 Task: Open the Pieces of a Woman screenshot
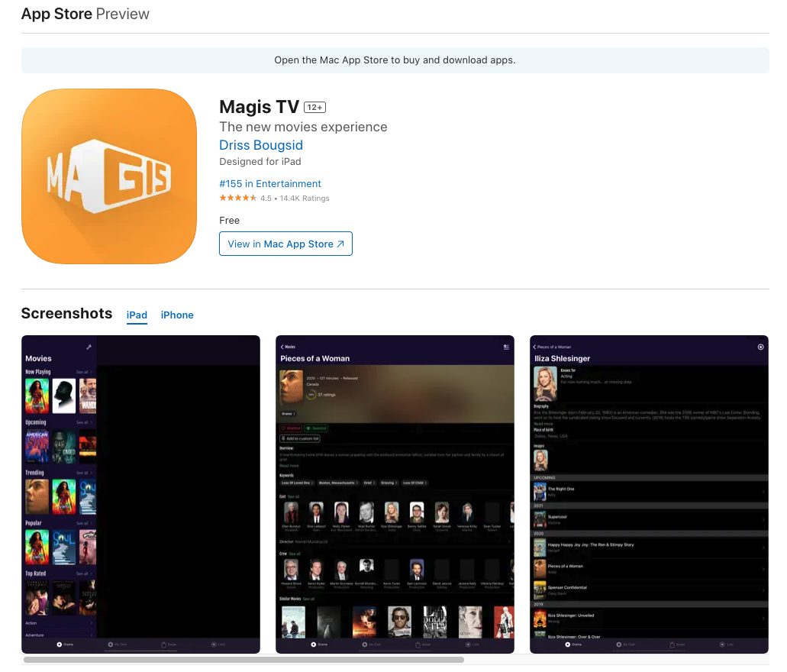point(395,494)
